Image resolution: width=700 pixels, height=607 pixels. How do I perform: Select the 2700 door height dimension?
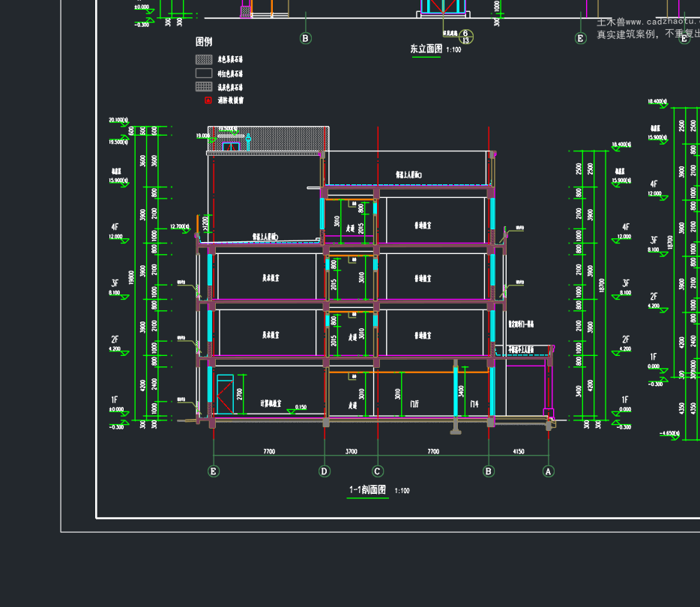tap(240, 394)
